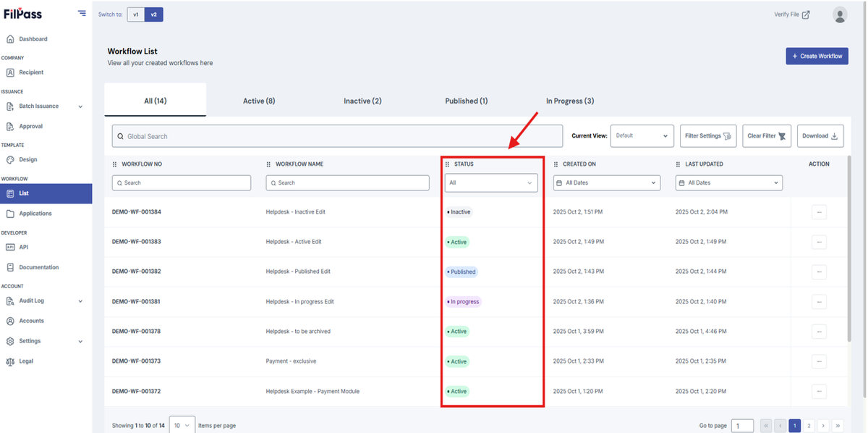Collapse sidebar with hamburger menu icon
This screenshot has width=868, height=433.
[x=82, y=14]
